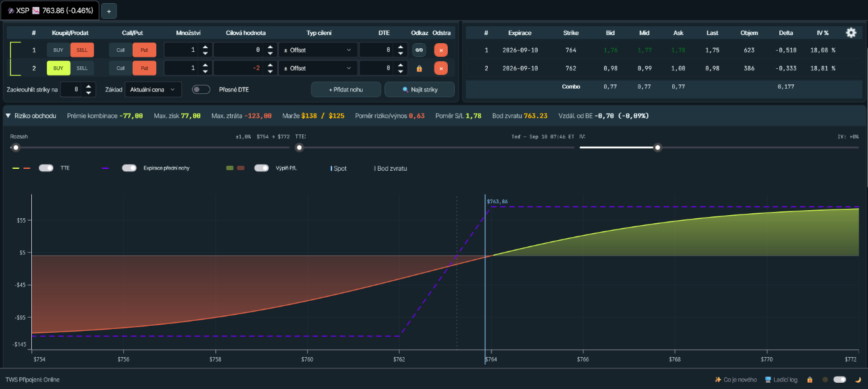
Task: Click strike 762 cell in options table
Action: pos(570,68)
